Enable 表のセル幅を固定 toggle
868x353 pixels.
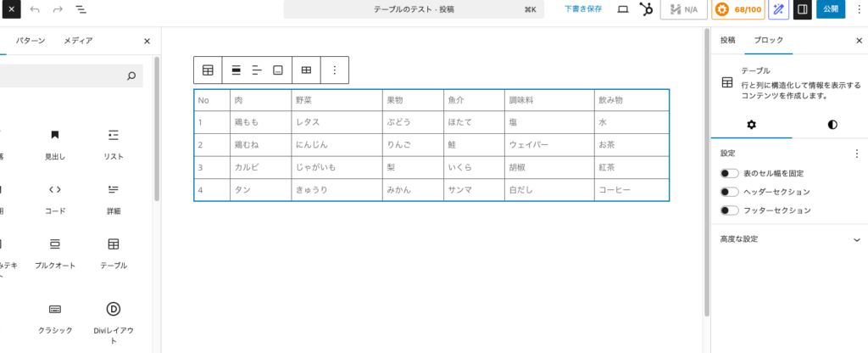point(729,173)
